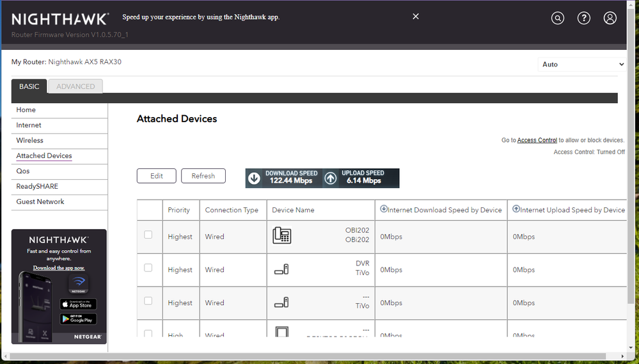The width and height of the screenshot is (639, 364).
Task: Click Router Firmware Version text
Action: coord(70,35)
